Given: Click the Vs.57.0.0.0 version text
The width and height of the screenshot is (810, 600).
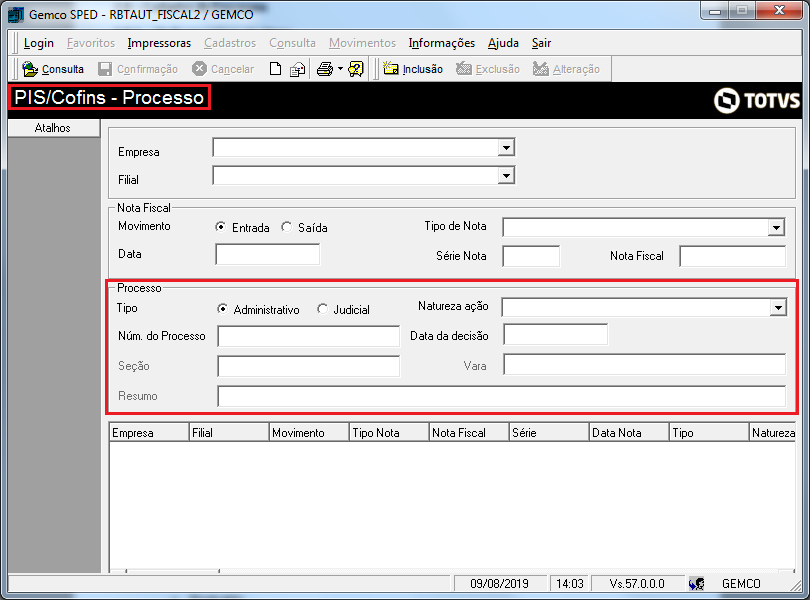Looking at the screenshot, I should [637, 584].
